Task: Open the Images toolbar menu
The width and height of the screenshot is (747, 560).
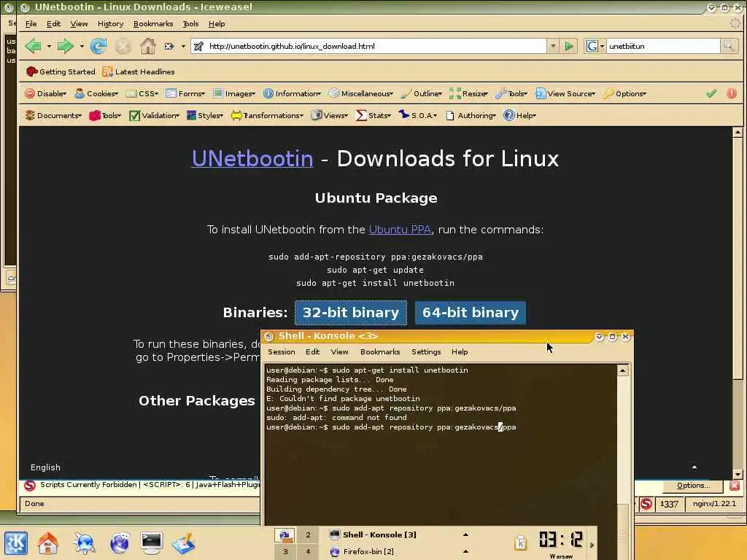Action: 234,93
